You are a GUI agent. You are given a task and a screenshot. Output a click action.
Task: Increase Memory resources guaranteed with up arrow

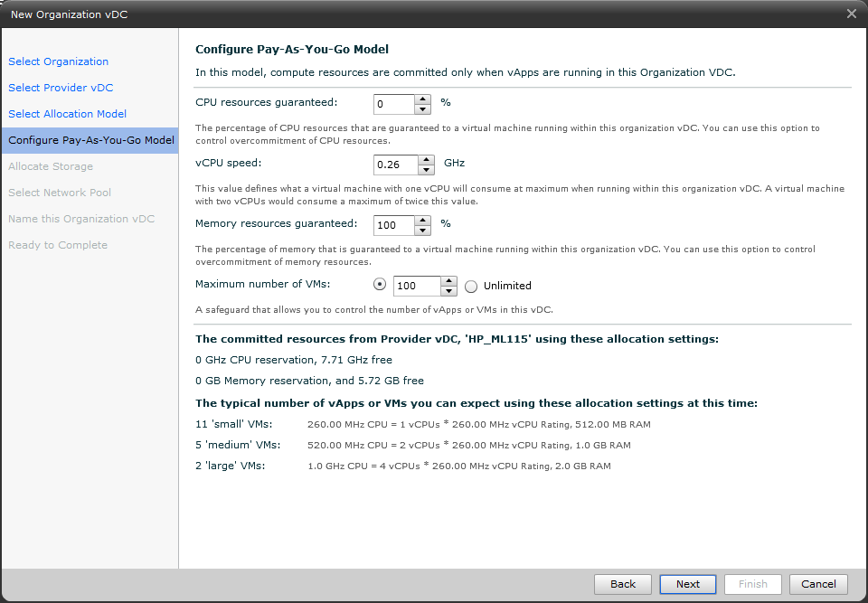(422, 220)
